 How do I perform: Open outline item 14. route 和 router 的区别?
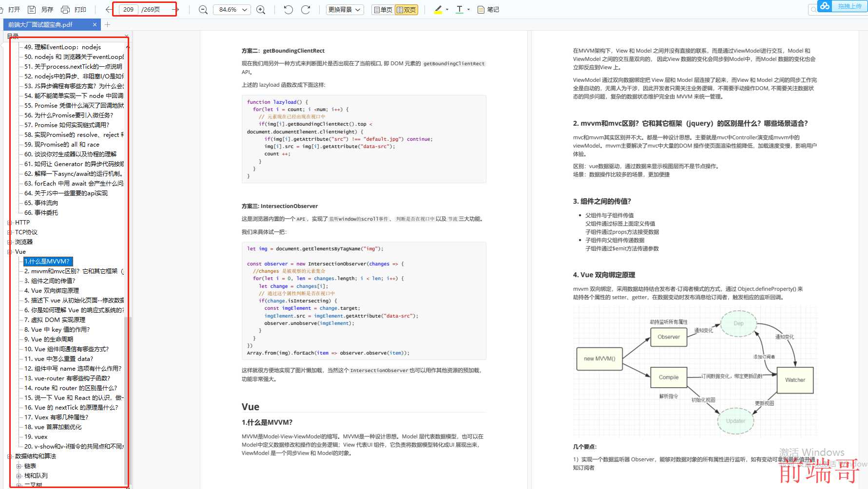pos(71,388)
